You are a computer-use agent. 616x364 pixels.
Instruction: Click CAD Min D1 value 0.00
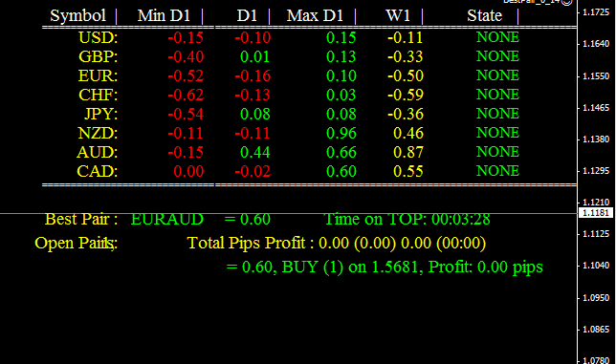pos(188,171)
